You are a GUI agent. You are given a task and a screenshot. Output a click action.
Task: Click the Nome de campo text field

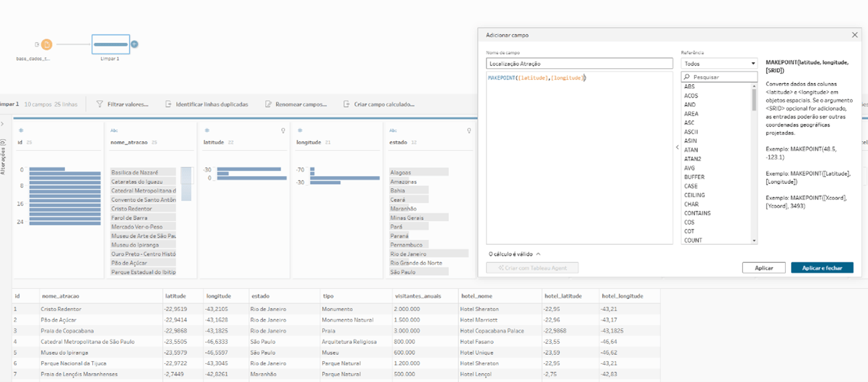579,64
